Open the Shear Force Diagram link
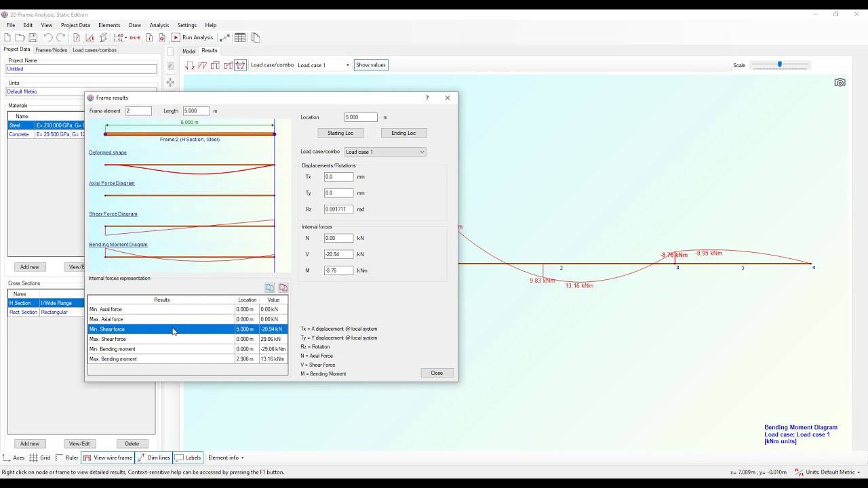Image resolution: width=868 pixels, height=488 pixels. (x=113, y=213)
